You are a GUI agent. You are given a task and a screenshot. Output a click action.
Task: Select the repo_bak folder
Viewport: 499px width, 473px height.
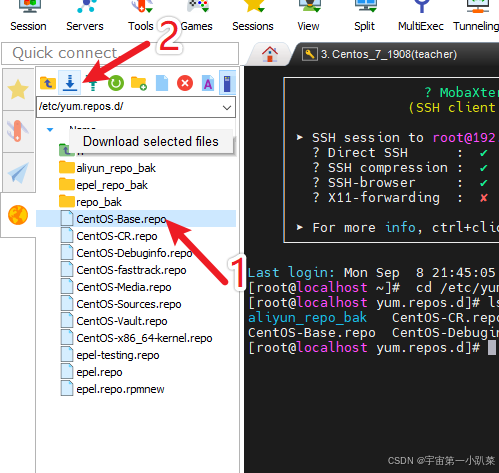coord(99,202)
